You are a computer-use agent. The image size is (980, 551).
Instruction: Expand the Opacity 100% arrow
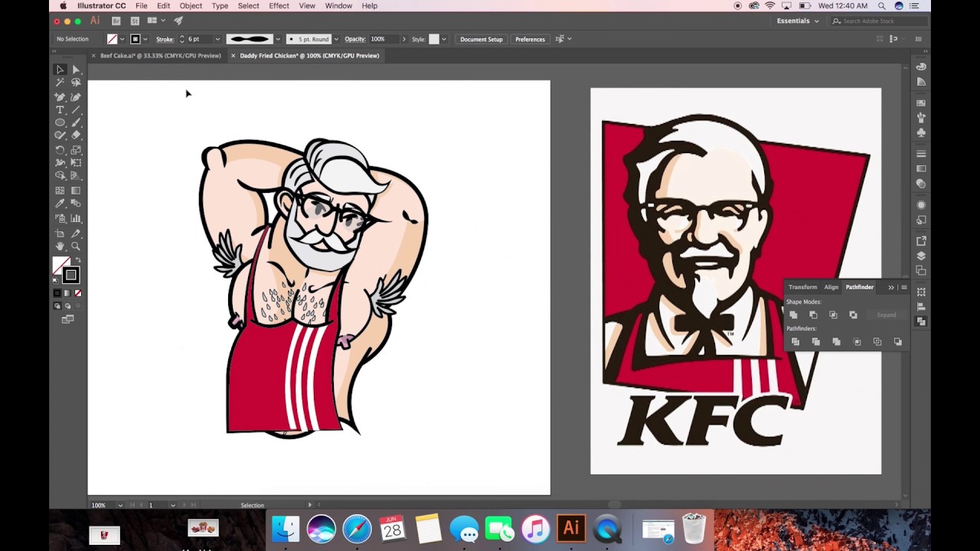pyautogui.click(x=404, y=39)
